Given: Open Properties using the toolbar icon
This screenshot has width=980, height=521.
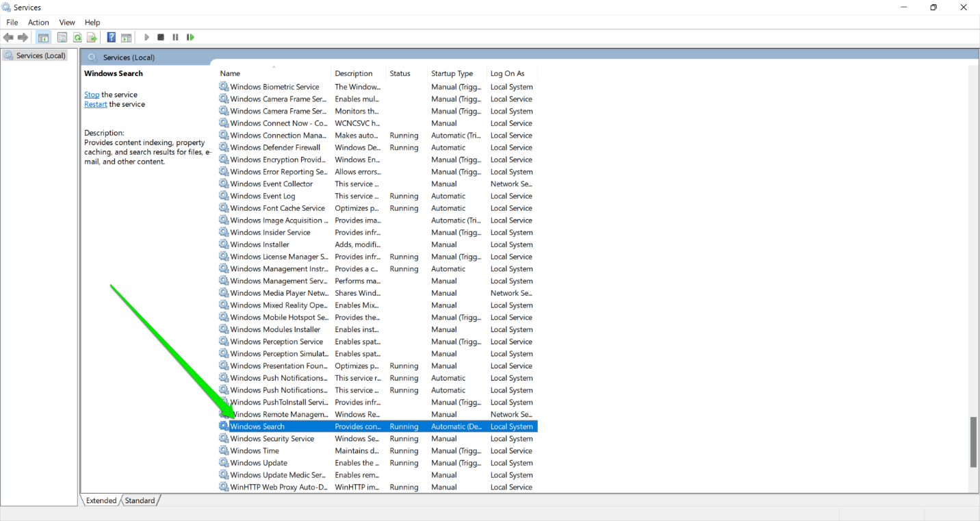Looking at the screenshot, I should [x=62, y=37].
